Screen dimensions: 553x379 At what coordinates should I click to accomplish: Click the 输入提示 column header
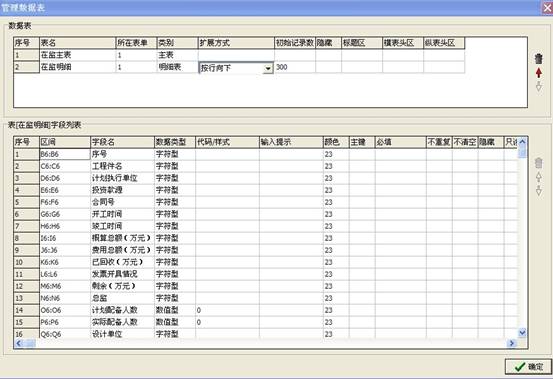point(291,142)
